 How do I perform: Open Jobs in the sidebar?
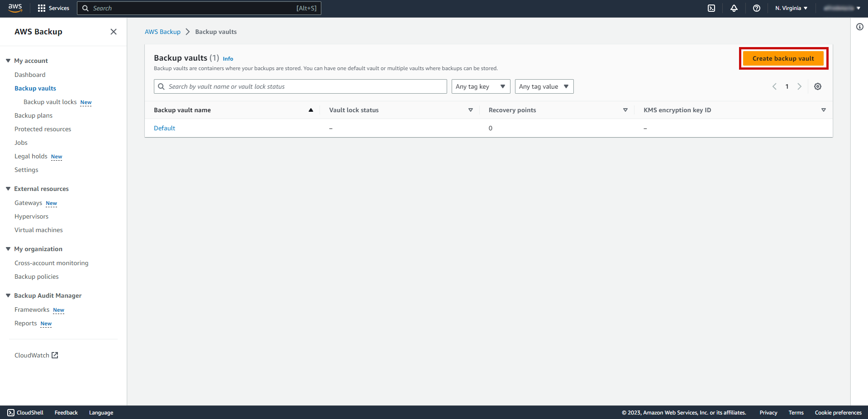21,143
